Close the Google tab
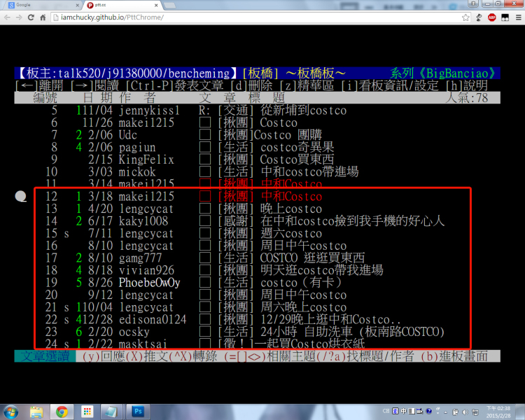The width and height of the screenshot is (525, 420). [77, 6]
